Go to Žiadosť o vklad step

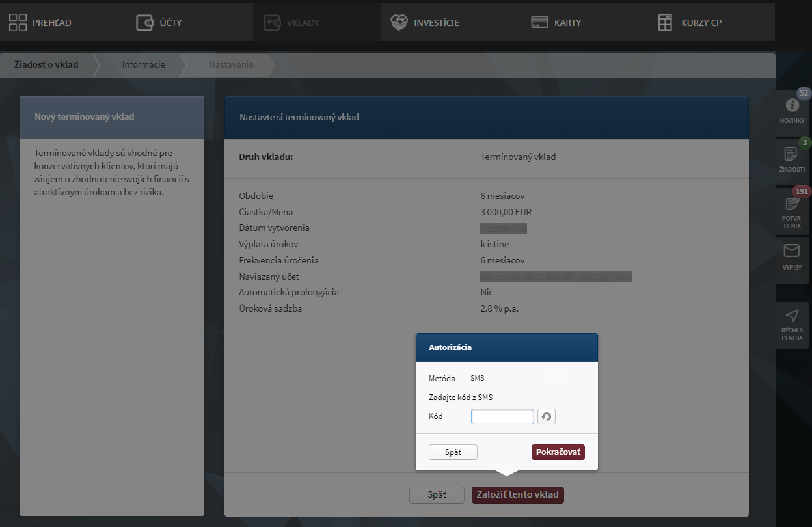click(x=46, y=65)
